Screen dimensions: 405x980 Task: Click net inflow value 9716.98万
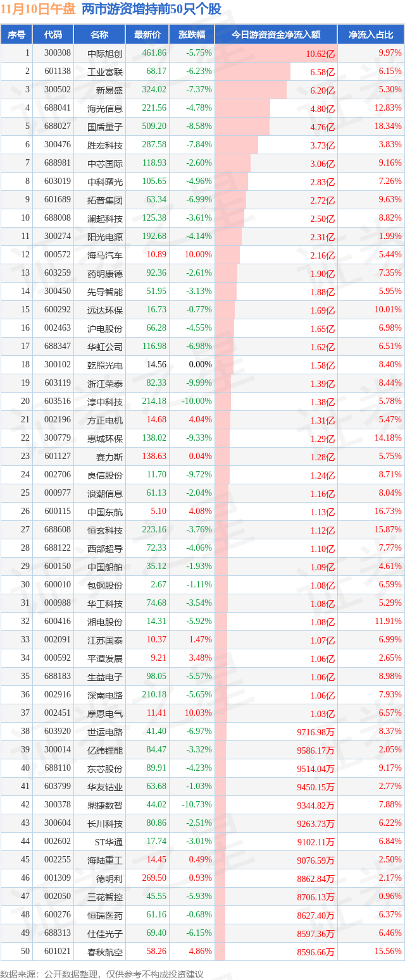[315, 732]
